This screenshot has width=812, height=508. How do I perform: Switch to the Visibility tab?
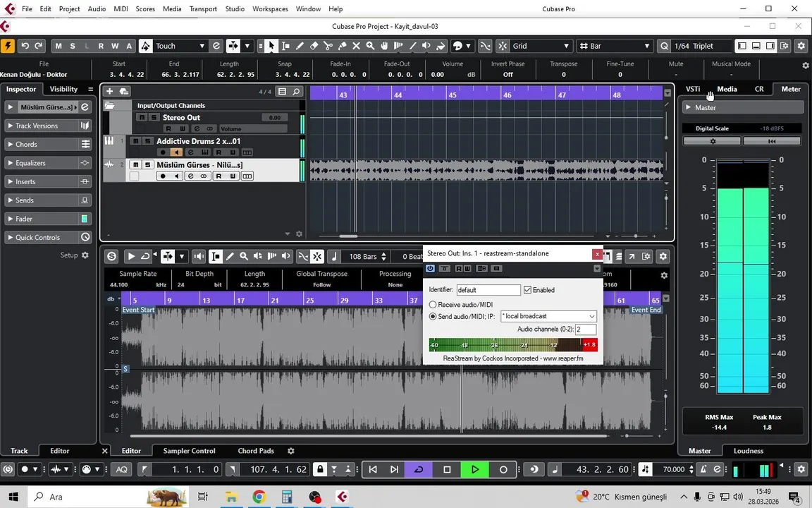(63, 89)
